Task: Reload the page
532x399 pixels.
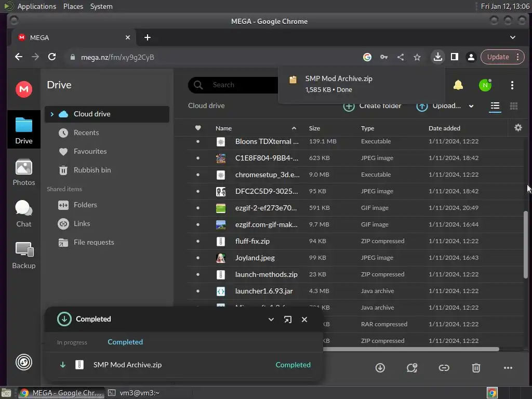Action: (52, 57)
